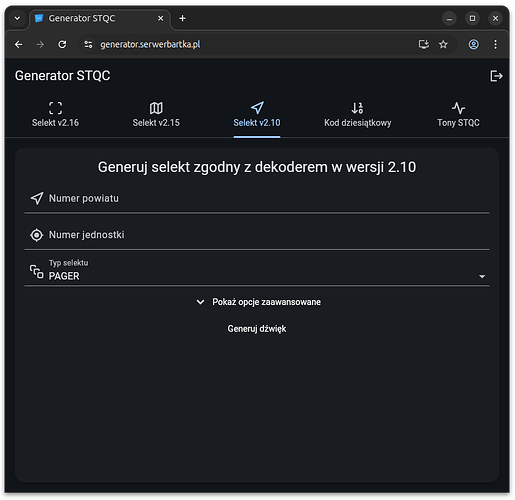The height and width of the screenshot is (500, 515).
Task: Click the sort-numbers icon above Kod dziesiątkowy
Action: (357, 108)
